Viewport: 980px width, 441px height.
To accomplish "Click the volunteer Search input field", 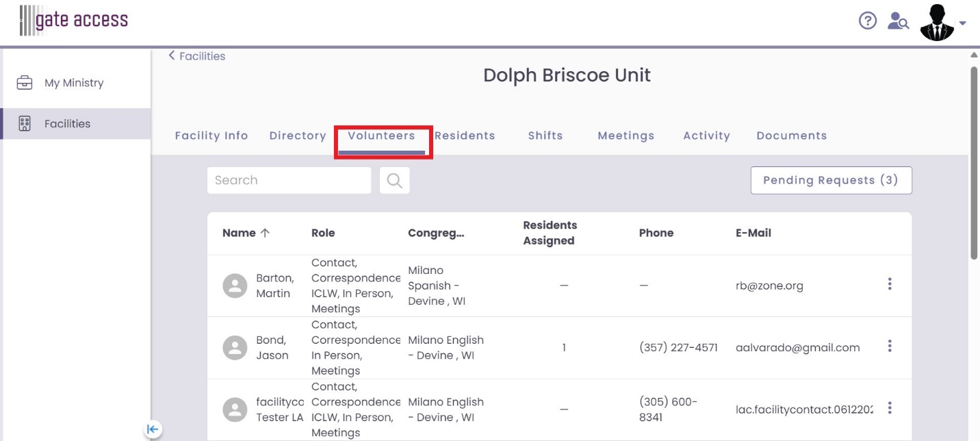I will pos(289,180).
